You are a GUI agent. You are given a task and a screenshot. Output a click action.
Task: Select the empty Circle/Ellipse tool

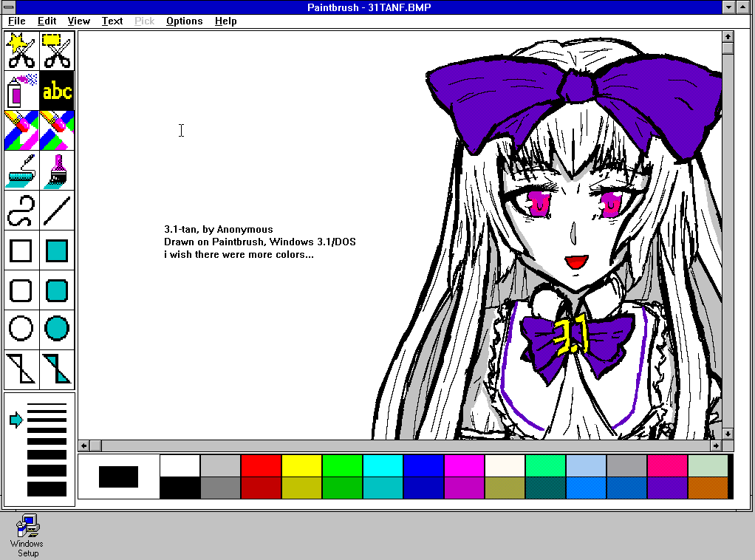point(21,329)
